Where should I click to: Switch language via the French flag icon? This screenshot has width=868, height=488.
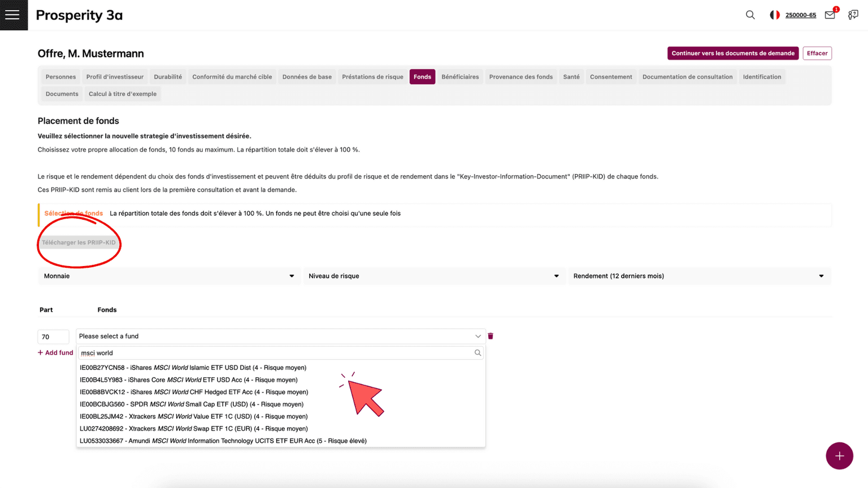774,15
